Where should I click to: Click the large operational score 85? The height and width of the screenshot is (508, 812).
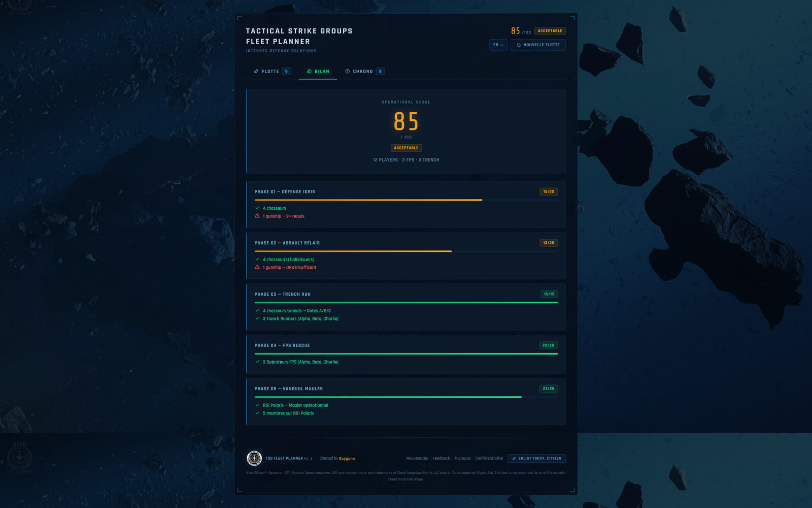click(406, 121)
